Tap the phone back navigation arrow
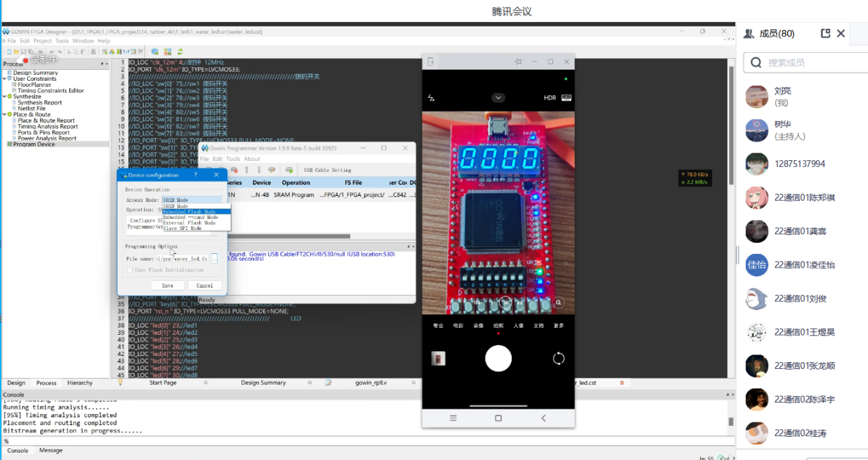Screen dimensions: 868x460 tap(544, 418)
